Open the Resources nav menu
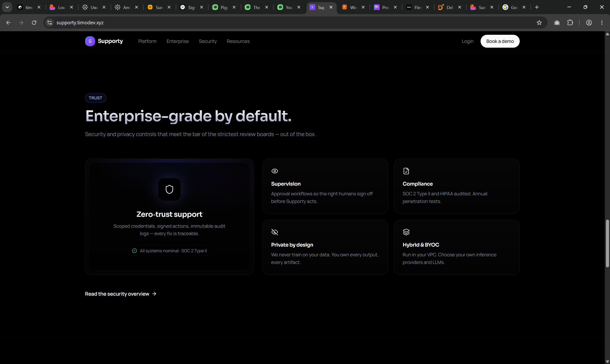This screenshot has height=364, width=610. point(238,41)
